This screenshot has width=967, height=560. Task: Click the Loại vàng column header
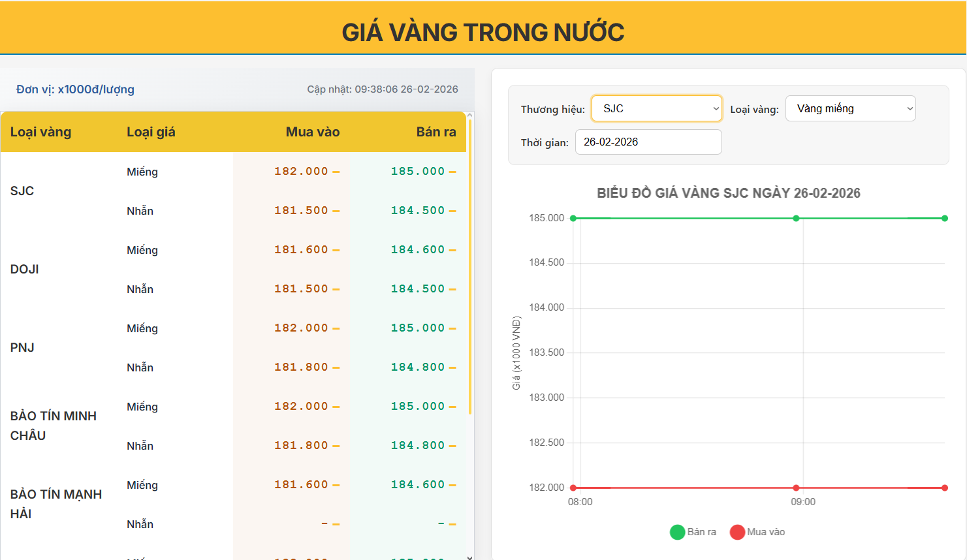[40, 132]
